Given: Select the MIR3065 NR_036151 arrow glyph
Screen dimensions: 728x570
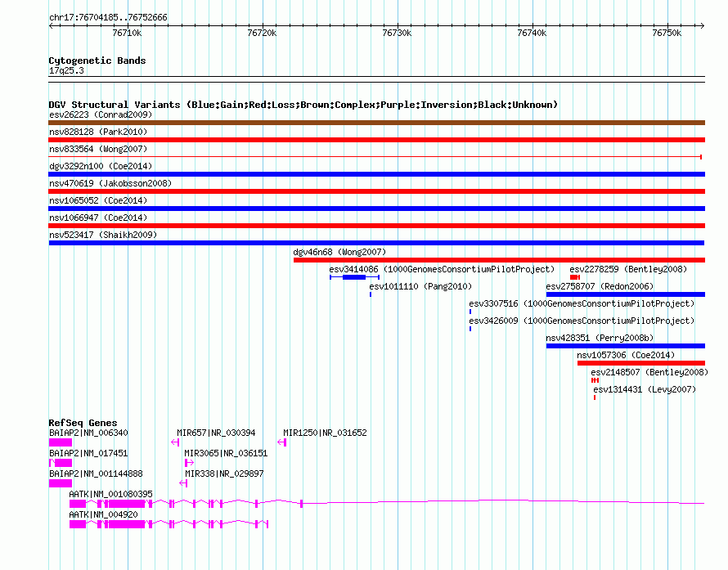Looking at the screenshot, I should [x=189, y=463].
